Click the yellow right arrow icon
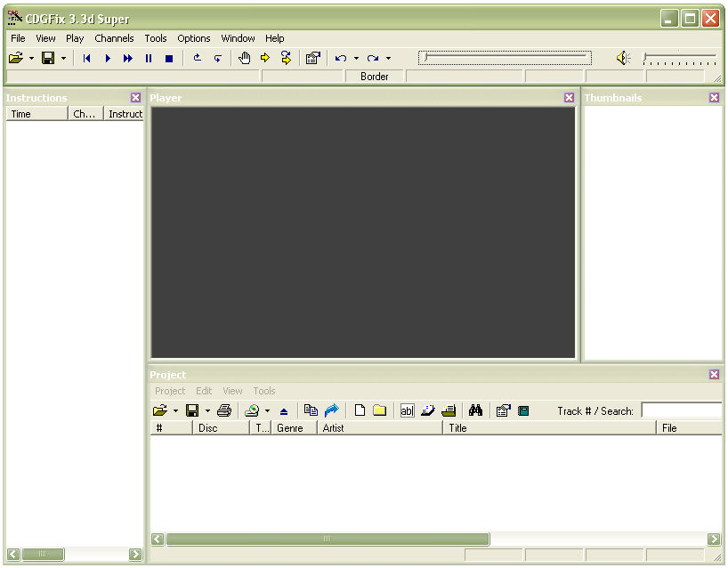Image resolution: width=728 pixels, height=568 pixels. [x=265, y=58]
